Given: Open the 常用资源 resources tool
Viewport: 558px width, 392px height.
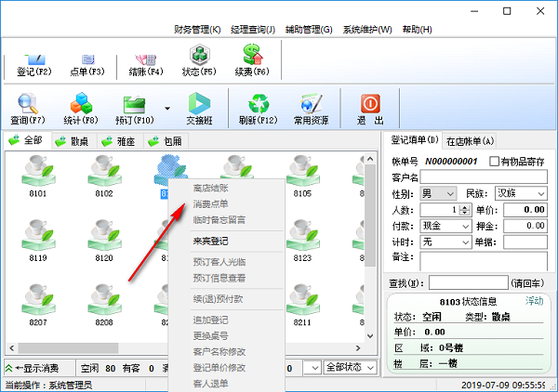Looking at the screenshot, I should click(311, 109).
